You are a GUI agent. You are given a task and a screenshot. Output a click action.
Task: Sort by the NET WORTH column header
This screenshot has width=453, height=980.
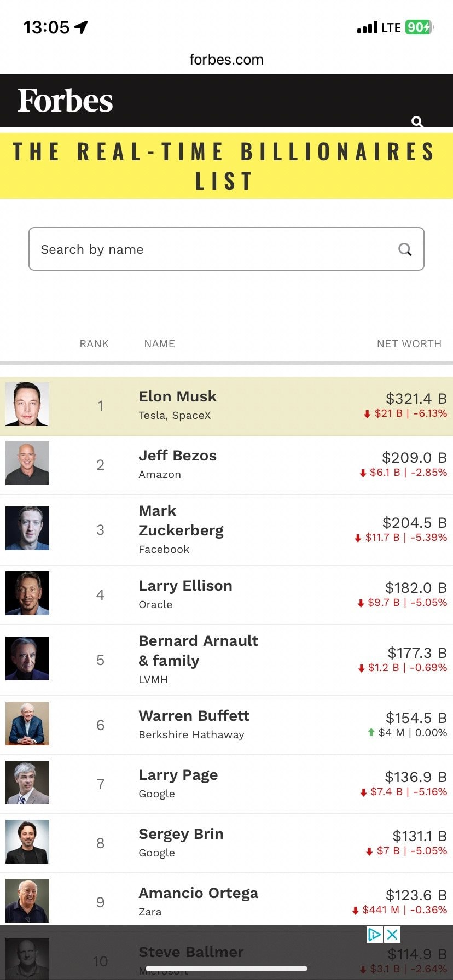[x=409, y=343]
